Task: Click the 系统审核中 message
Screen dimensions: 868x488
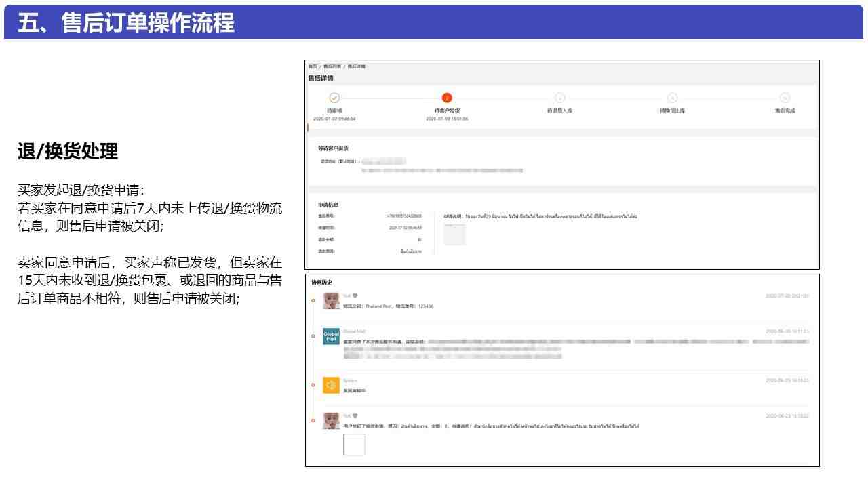Action: pos(355,391)
